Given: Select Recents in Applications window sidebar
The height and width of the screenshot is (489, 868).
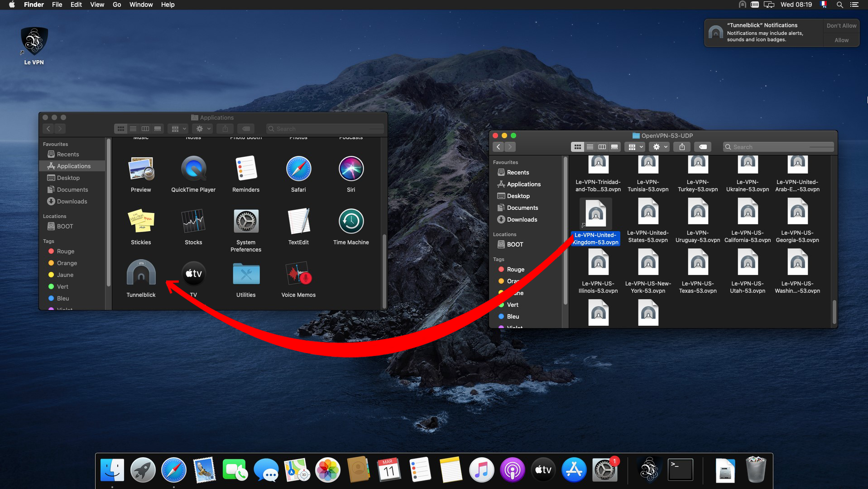Looking at the screenshot, I should point(68,154).
